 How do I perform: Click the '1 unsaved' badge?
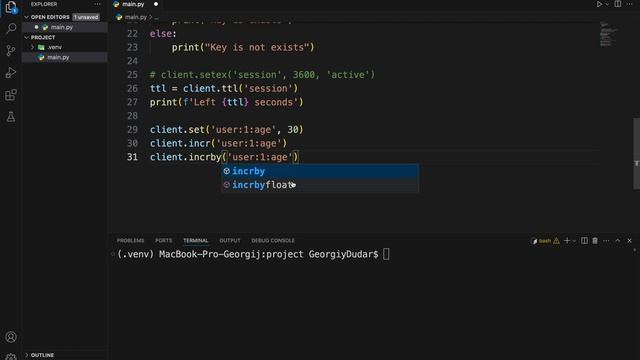(x=86, y=17)
